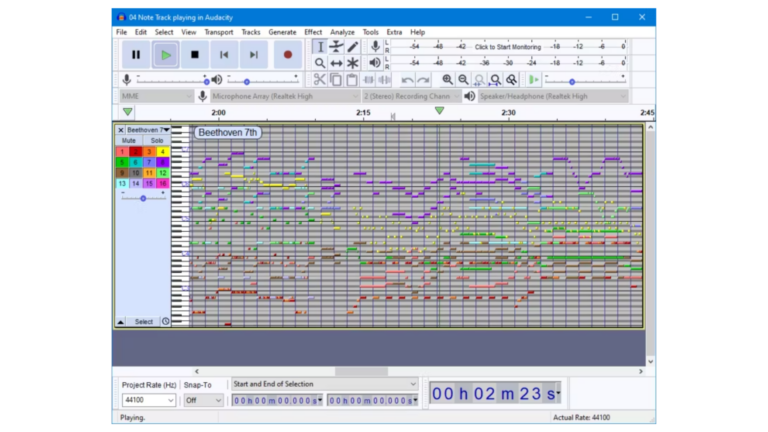Open the Speaker/Headphone playback device dropdown
Viewport: 768px width, 432px height.
coord(553,96)
